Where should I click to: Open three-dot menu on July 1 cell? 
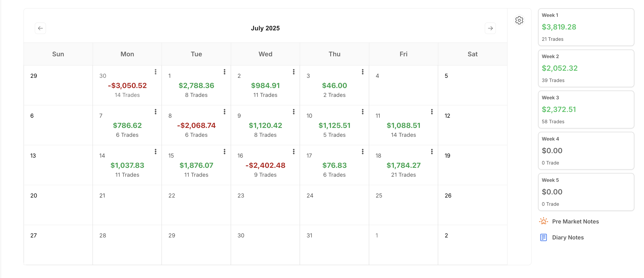pyautogui.click(x=224, y=72)
